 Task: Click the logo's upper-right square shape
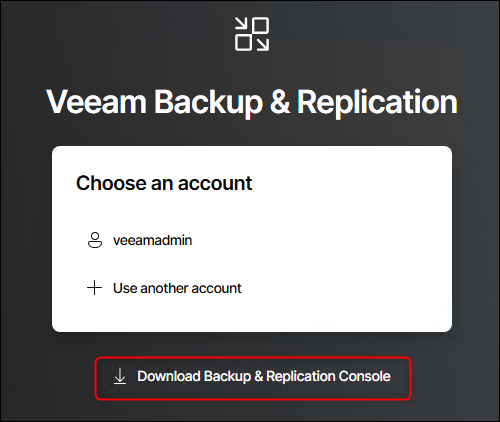click(260, 25)
